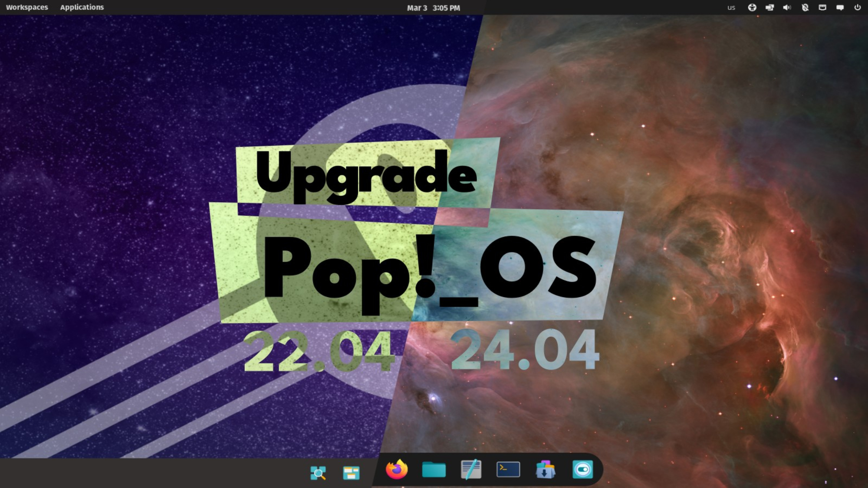Open the accessibility panel menu
The height and width of the screenshot is (488, 868).
[752, 8]
